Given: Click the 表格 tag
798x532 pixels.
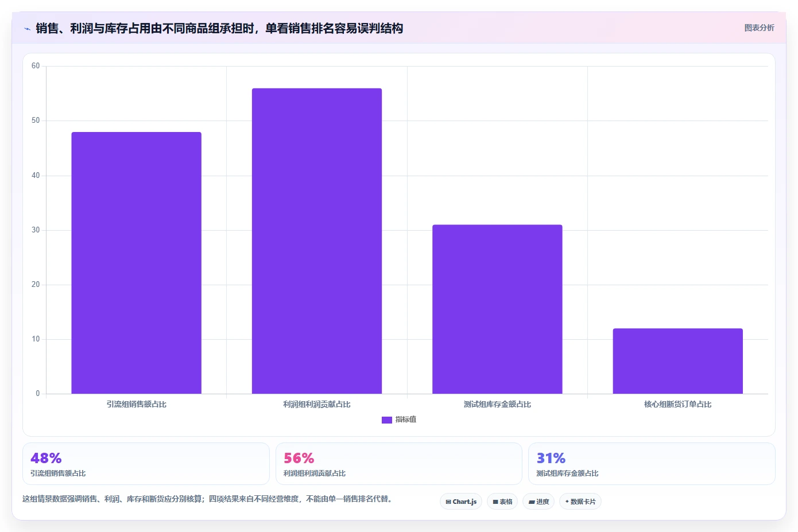Looking at the screenshot, I should coord(502,502).
